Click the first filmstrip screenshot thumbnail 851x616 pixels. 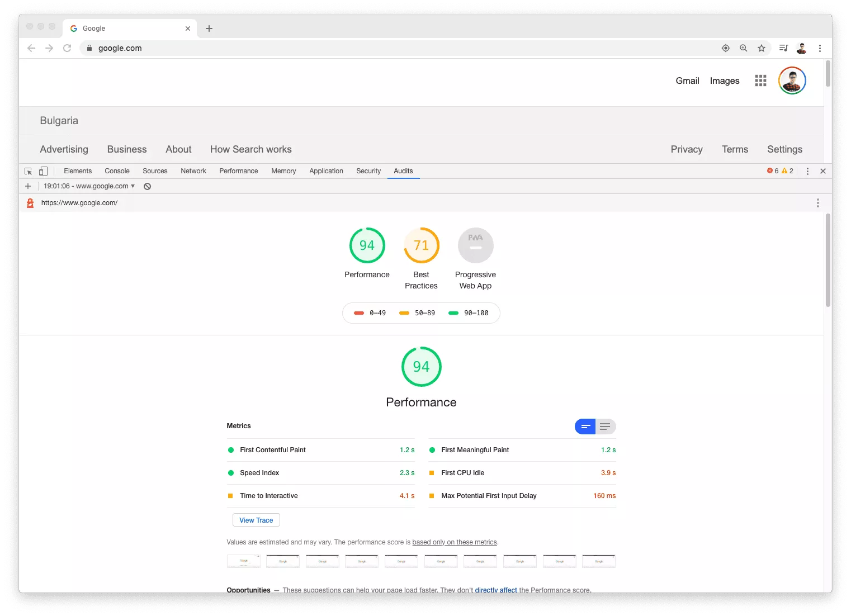243,561
